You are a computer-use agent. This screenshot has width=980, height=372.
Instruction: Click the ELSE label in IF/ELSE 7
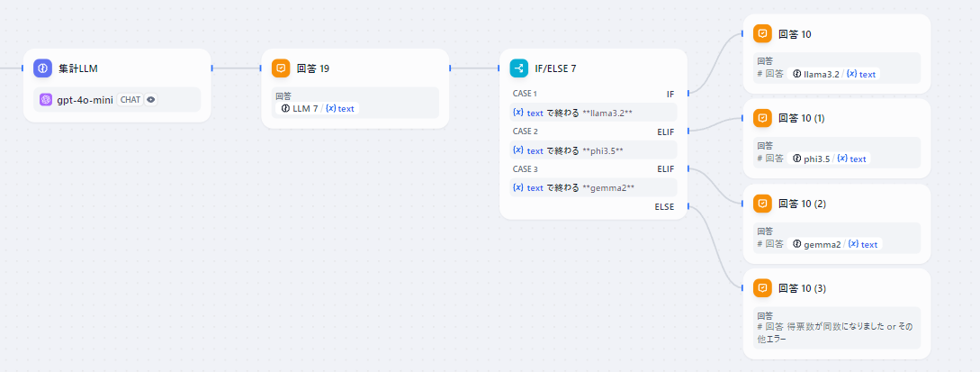[x=664, y=206]
